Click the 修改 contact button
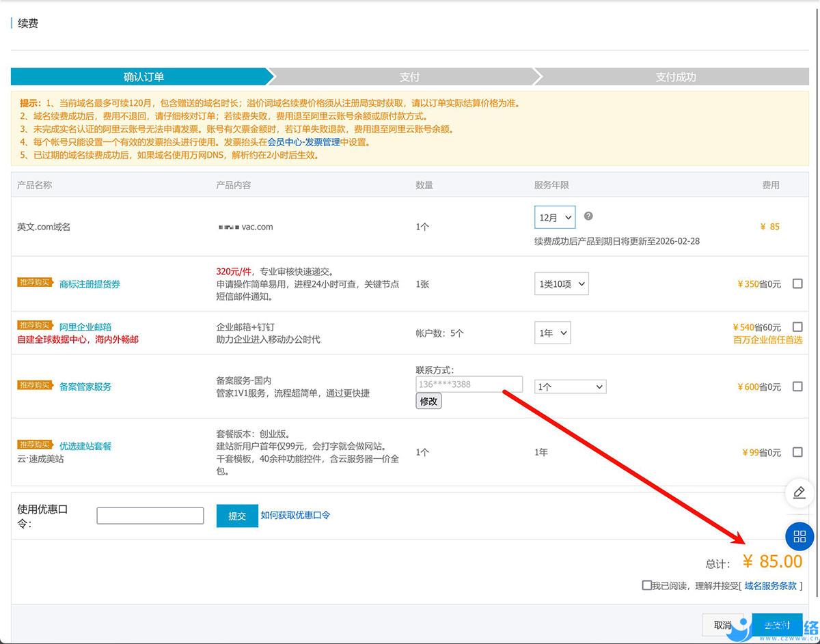Screen dimensions: 820x644 pyautogui.click(x=428, y=402)
